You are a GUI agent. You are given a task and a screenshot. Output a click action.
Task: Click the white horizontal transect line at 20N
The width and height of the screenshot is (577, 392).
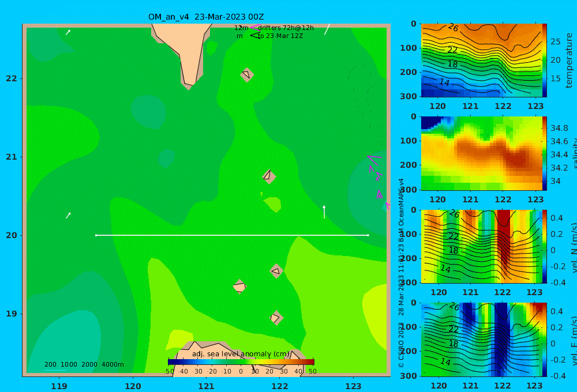232,235
